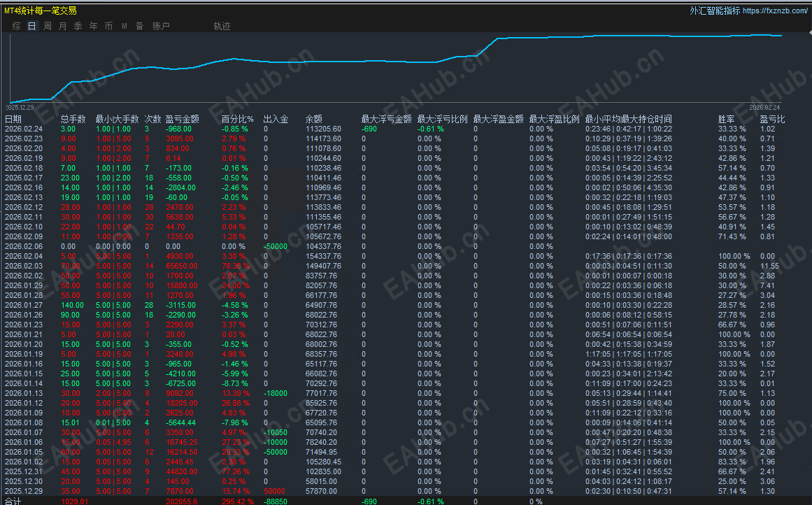Click the 出入金 column header
This screenshot has height=505, width=812.
(x=276, y=119)
